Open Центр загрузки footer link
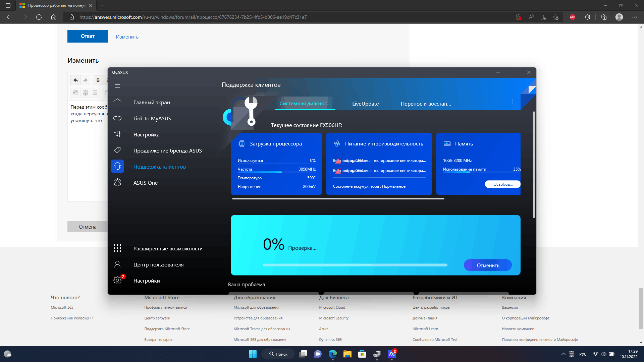Viewport: 644px width, 362px height. point(157,318)
